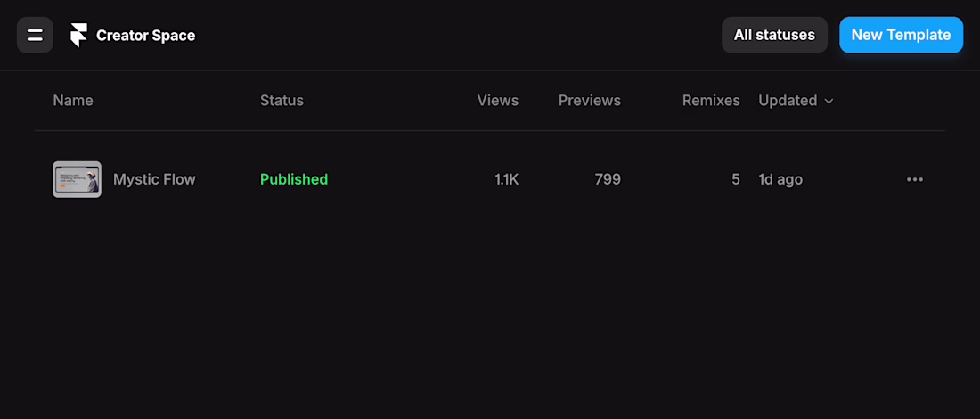The image size is (980, 419).
Task: Open the hamburger menu
Action: coord(35,36)
